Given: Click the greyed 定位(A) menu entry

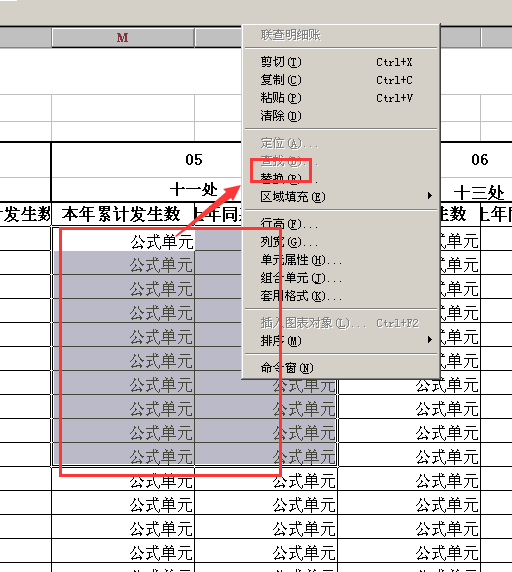Looking at the screenshot, I should [x=341, y=143].
